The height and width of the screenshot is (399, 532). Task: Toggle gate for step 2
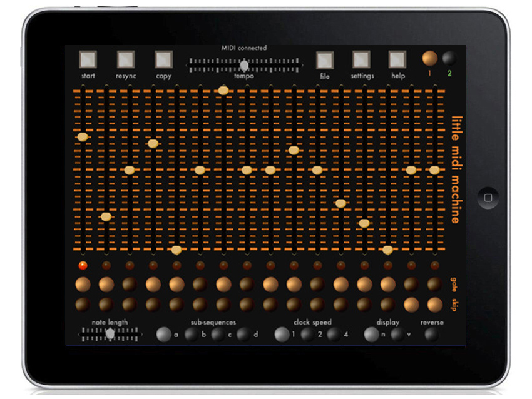[106, 285]
